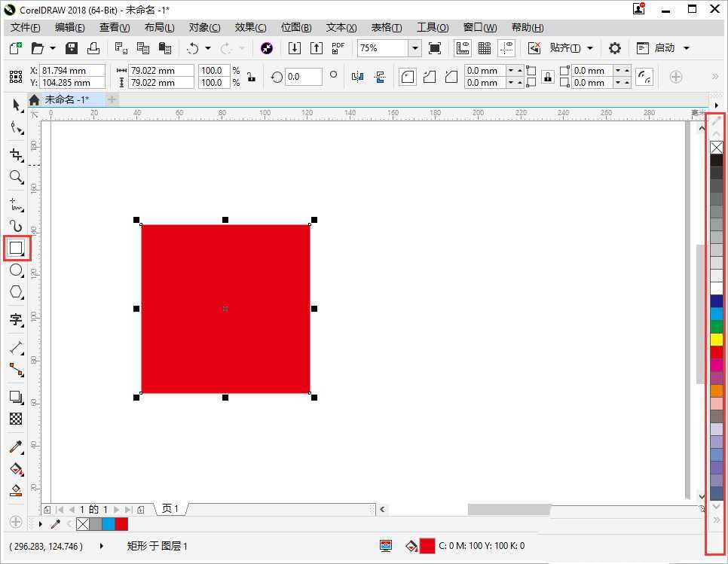Select the Eyedropper tool in toolbox
This screenshot has height=564, width=728.
click(16, 447)
